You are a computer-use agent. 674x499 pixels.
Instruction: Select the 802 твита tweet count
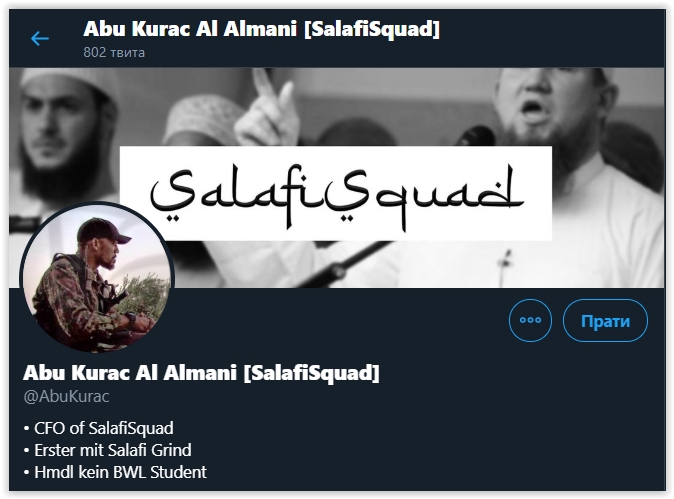click(114, 52)
